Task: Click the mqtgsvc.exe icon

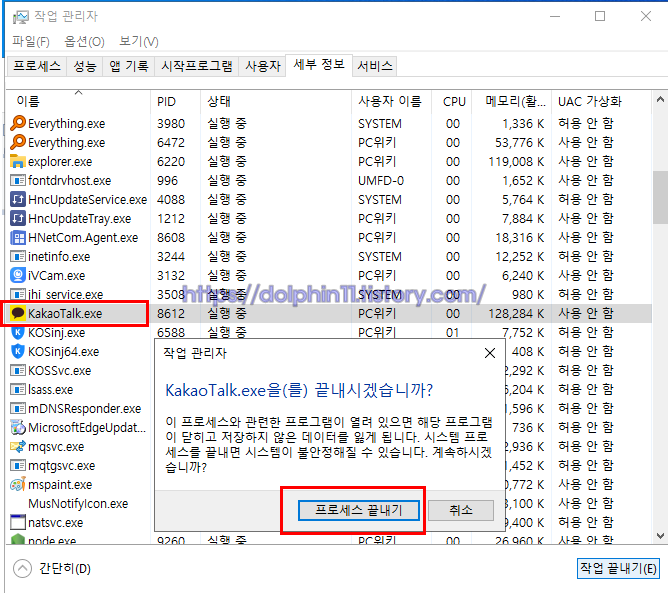Action: tap(17, 466)
